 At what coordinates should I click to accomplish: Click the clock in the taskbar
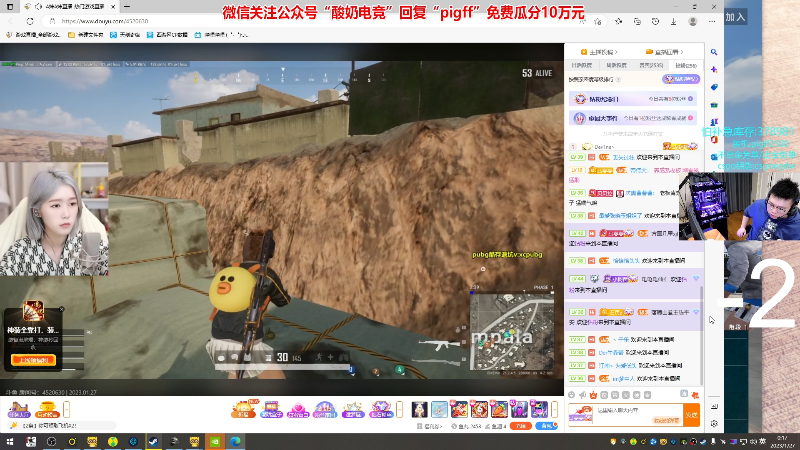(x=783, y=441)
